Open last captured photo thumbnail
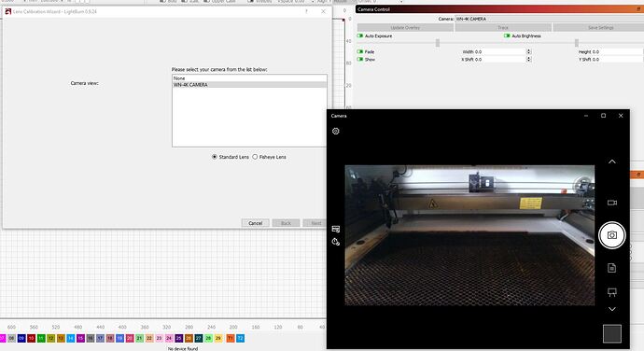 coord(612,333)
